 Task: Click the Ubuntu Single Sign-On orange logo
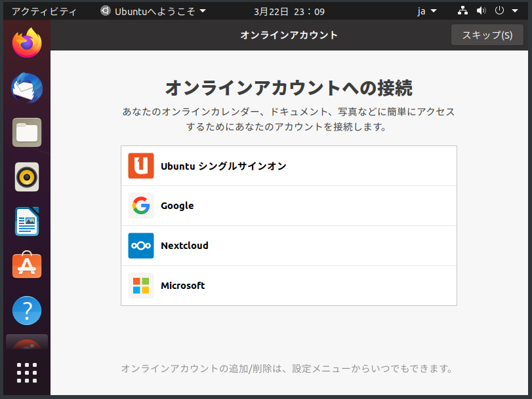(141, 166)
